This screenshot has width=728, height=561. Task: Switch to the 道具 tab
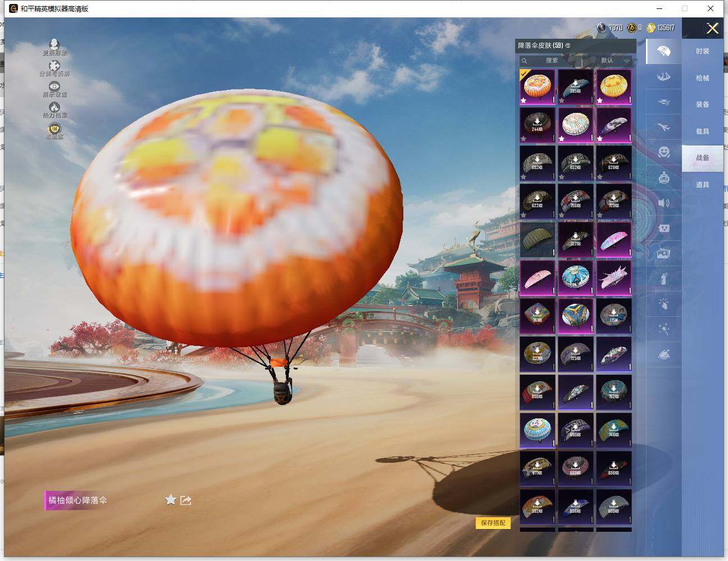click(702, 185)
